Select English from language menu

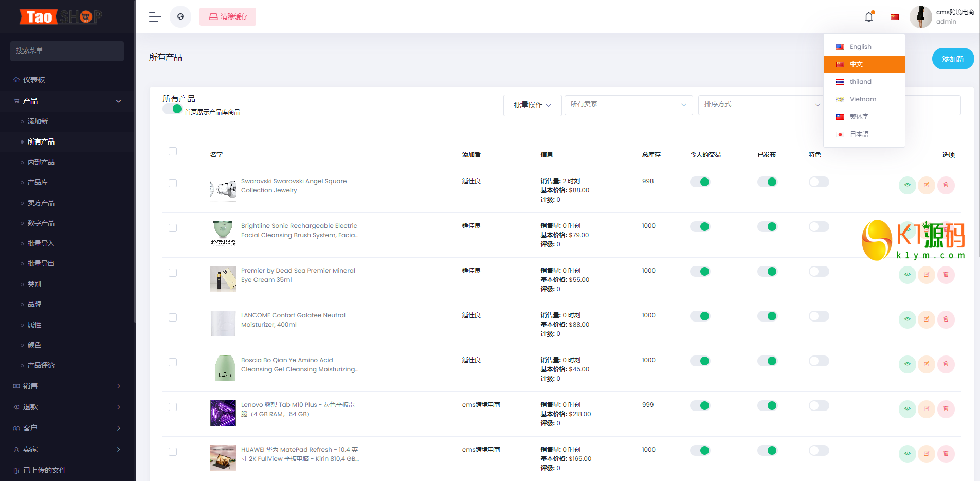point(860,47)
